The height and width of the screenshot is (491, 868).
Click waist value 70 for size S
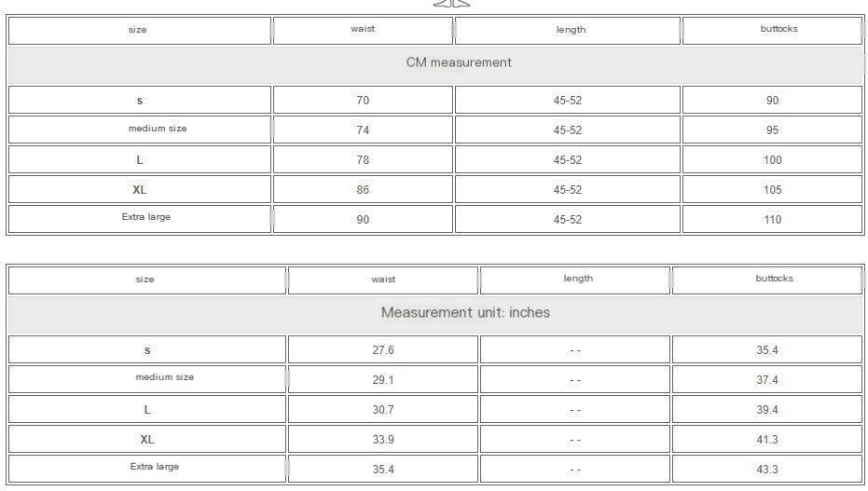[363, 101]
